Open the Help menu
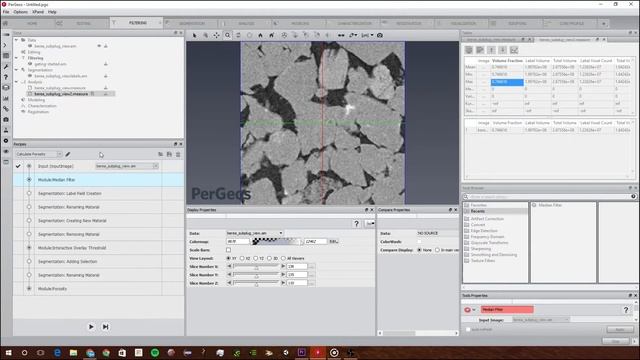This screenshot has width=640, height=360. pos(52,12)
